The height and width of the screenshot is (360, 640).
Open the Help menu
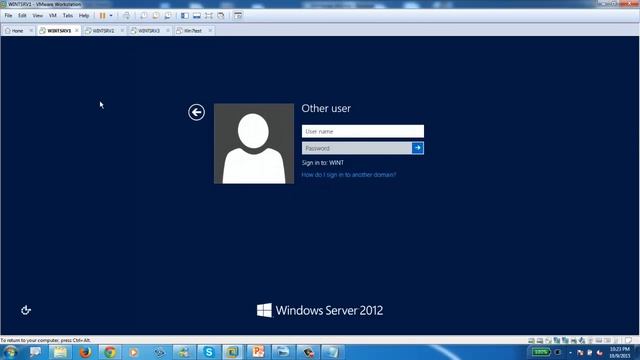pos(84,16)
